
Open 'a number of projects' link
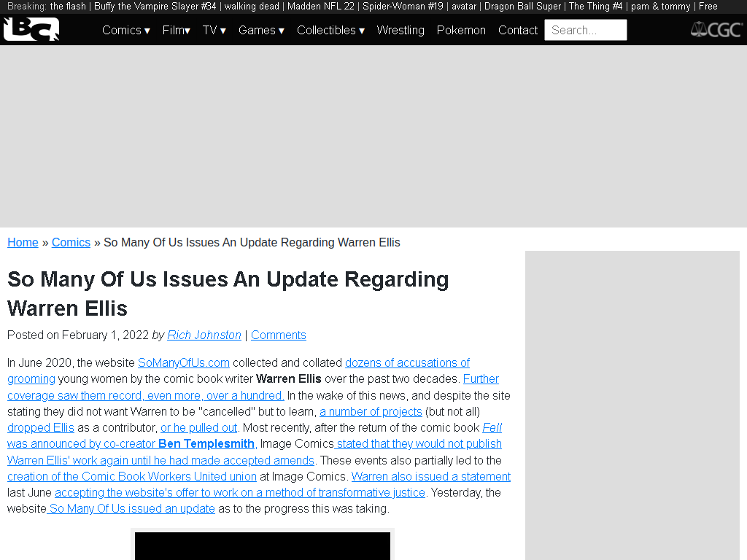pos(371,412)
